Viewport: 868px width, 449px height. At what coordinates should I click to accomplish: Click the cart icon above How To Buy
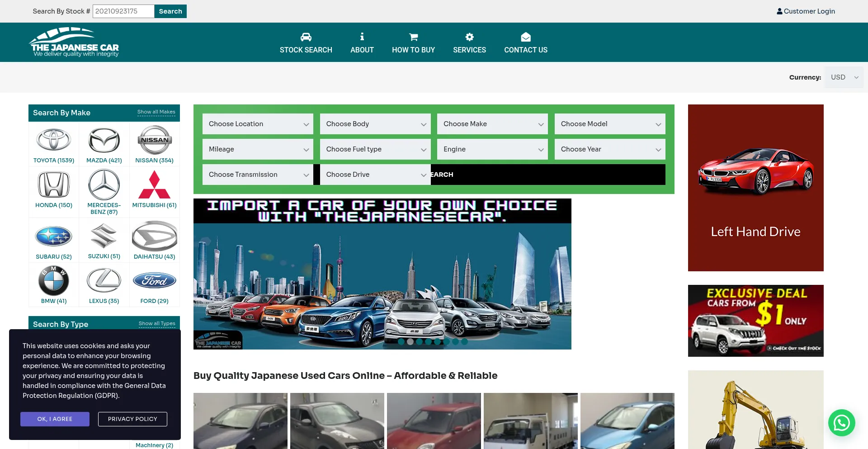point(414,37)
